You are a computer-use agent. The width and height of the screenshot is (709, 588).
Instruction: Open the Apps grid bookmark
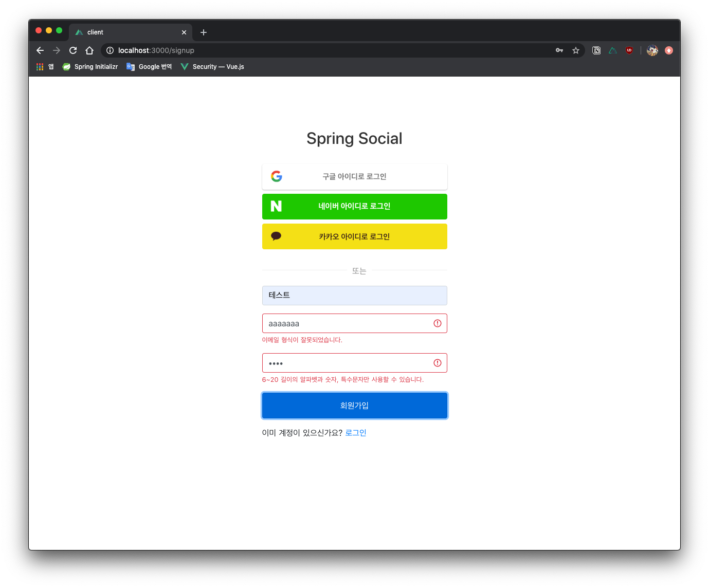45,67
